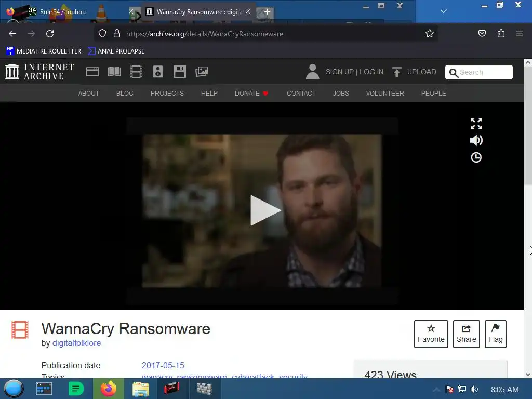
Task: Show hidden system tray icons
Action: [436, 389]
